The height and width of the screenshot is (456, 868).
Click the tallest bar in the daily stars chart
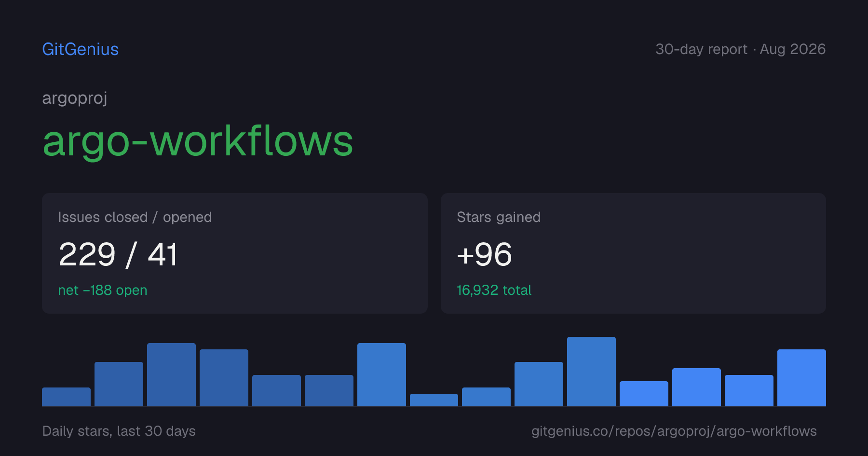(x=591, y=372)
